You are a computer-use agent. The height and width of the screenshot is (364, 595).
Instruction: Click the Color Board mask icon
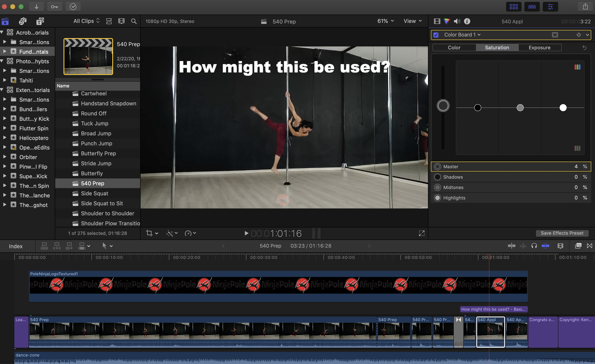point(555,35)
